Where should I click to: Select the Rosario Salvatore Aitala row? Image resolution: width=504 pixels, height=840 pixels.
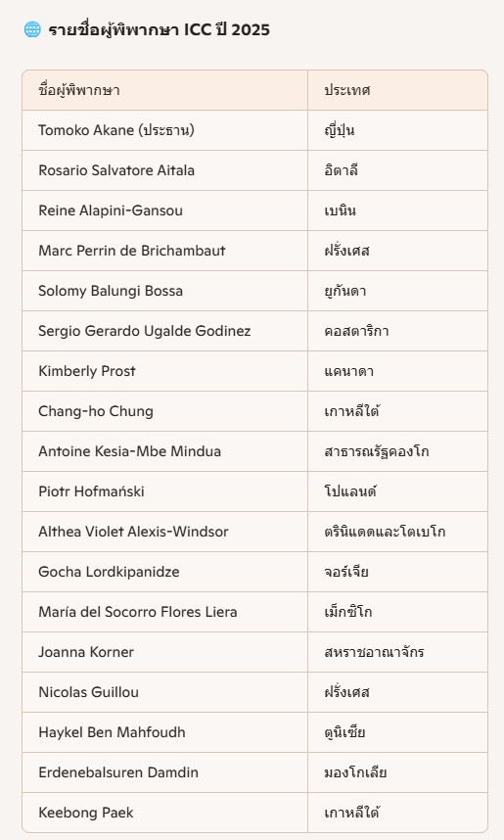point(255,170)
